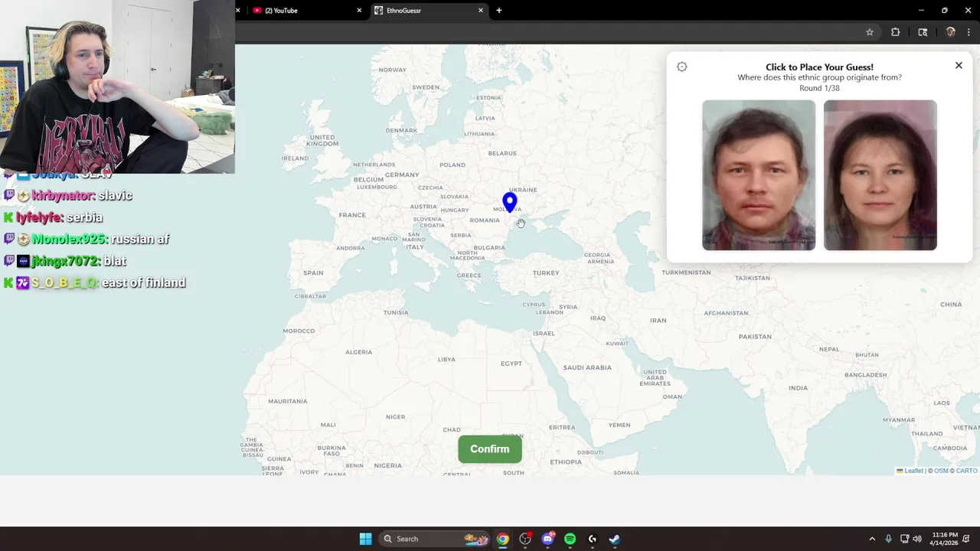Click Poland on the map
The height and width of the screenshot is (551, 980).
click(452, 165)
